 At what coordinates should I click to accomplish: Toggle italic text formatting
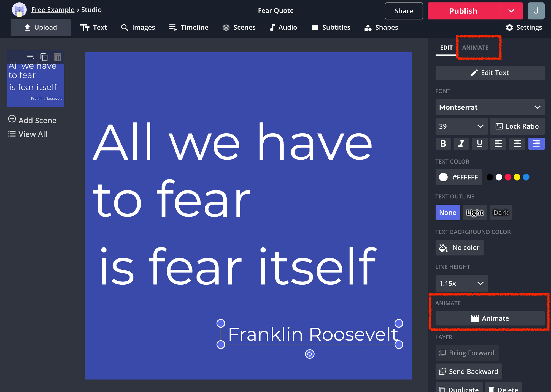461,143
